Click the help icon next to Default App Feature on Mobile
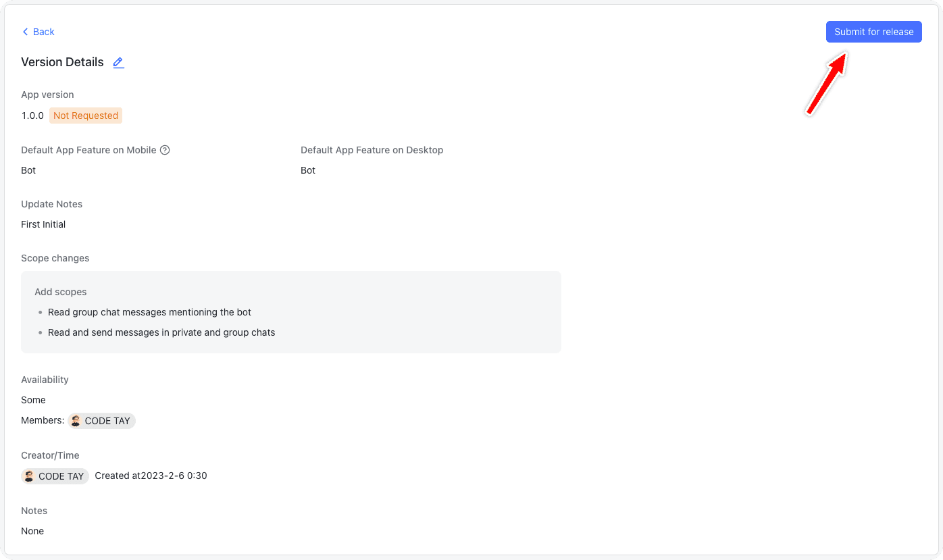The width and height of the screenshot is (943, 560). pyautogui.click(x=165, y=149)
